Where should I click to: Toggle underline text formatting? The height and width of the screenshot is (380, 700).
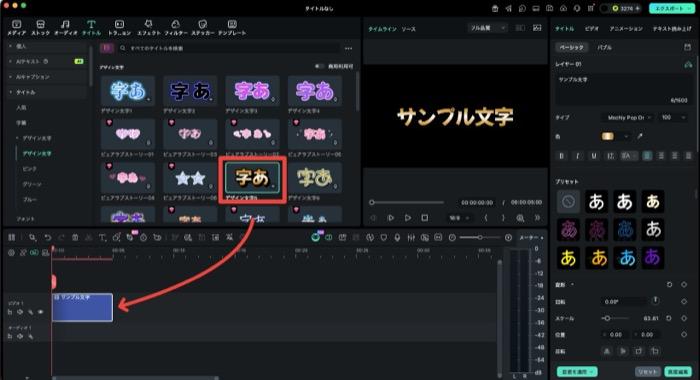(594, 156)
